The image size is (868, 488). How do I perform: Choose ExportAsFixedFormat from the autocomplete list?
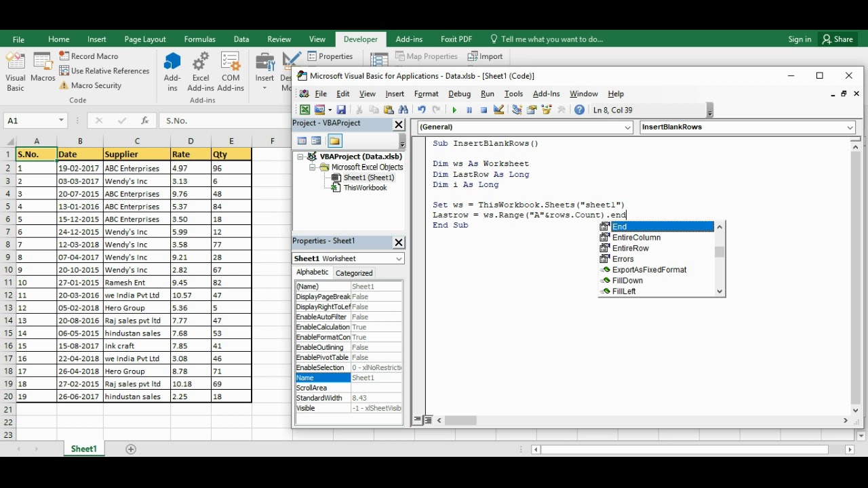pos(649,270)
